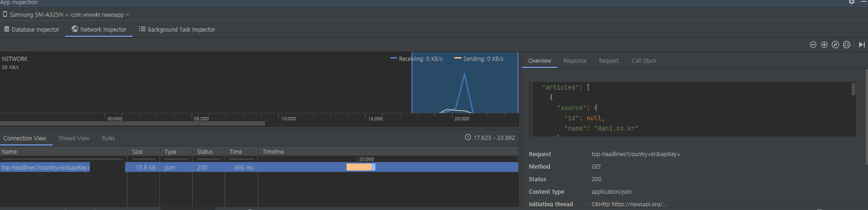This screenshot has height=210, width=868.
Task: Click the Status 200 value in overview
Action: [x=596, y=179]
